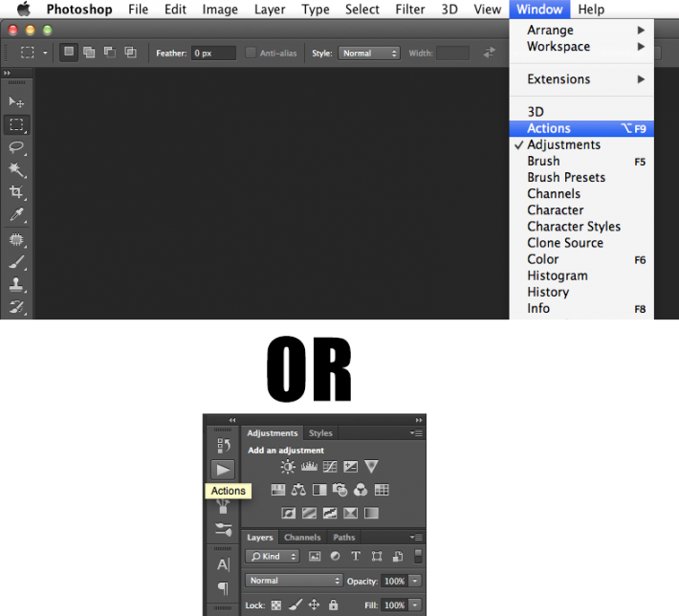Open the Actions panel play icon
The image size is (679, 616).
[x=223, y=470]
